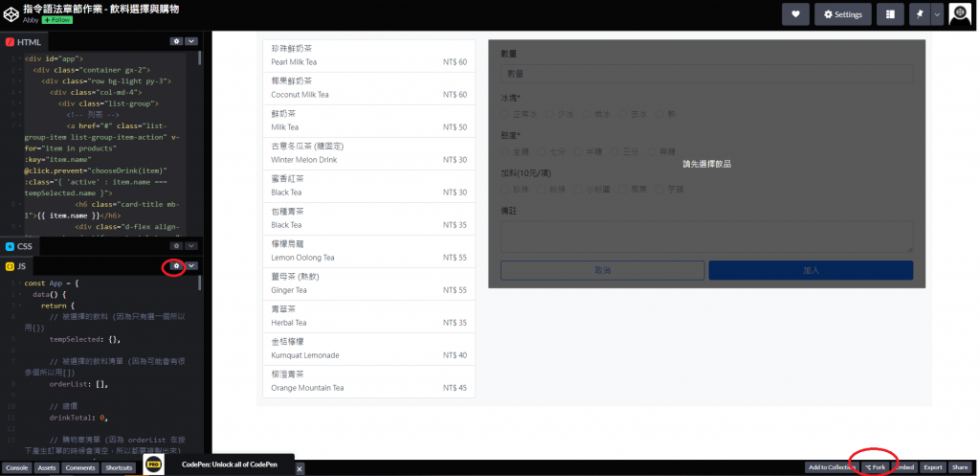
Task: Collapse the div id app code fold arrow
Action: pos(18,58)
